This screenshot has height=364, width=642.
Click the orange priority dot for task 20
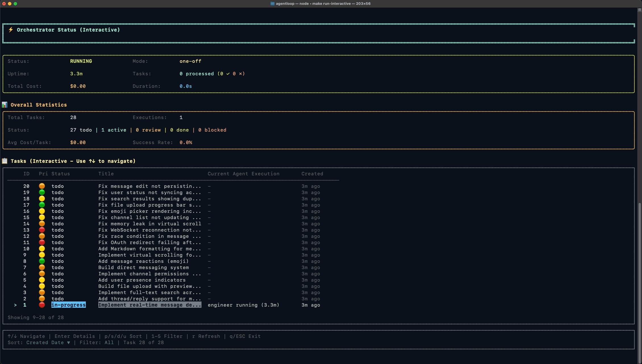coord(42,186)
